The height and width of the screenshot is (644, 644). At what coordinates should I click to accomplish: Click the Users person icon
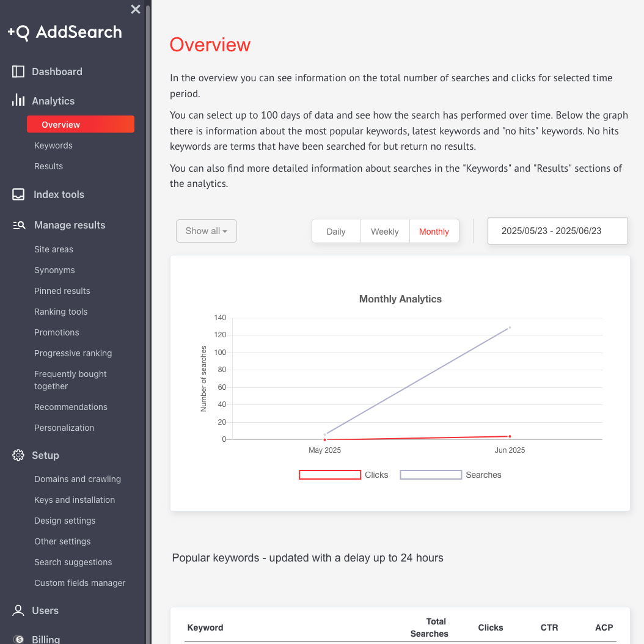[18, 610]
